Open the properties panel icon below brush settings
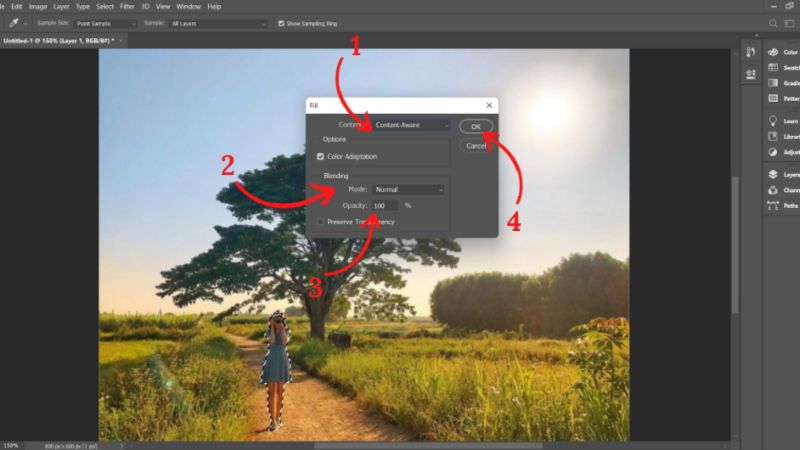Viewport: 800px width, 450px height. click(751, 74)
